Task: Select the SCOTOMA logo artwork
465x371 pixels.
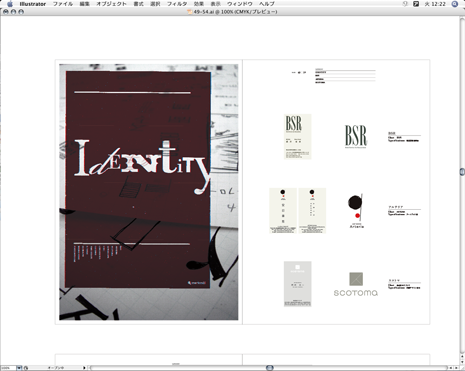Action: click(356, 284)
